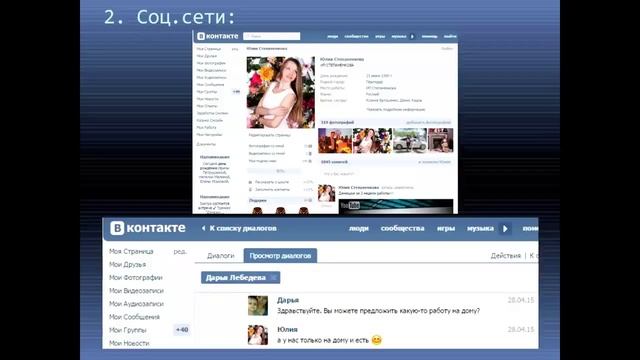Open Моя Страница in dialogs page sidebar
Screen dimensions: 640x360
(x=131, y=251)
